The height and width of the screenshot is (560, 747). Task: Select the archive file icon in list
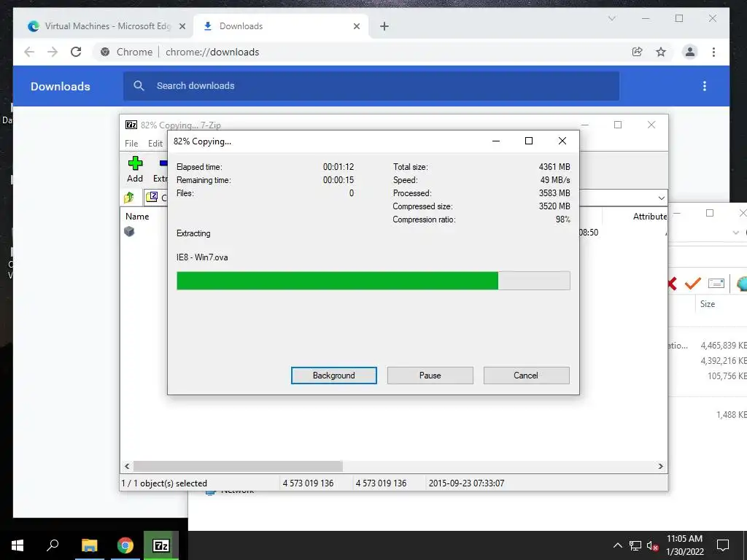point(129,232)
